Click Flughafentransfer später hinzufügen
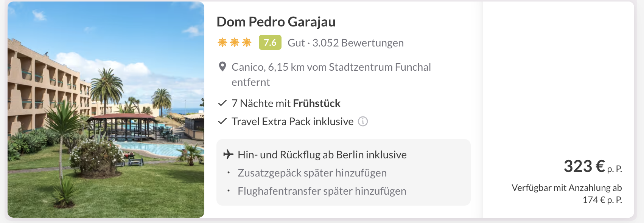Viewport: 644px width, 223px height. click(322, 191)
